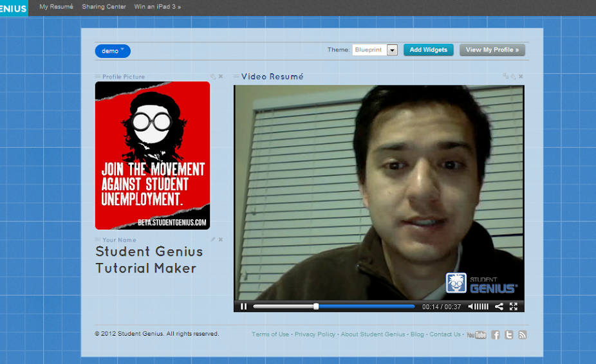Mute the video speaker icon
Viewport: 596px width, 364px height.
click(x=470, y=306)
